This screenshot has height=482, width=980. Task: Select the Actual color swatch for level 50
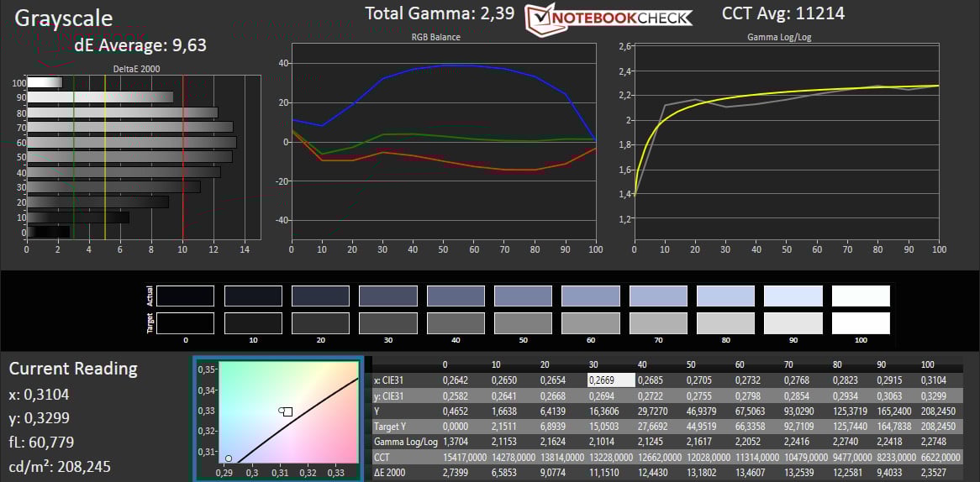coord(523,296)
